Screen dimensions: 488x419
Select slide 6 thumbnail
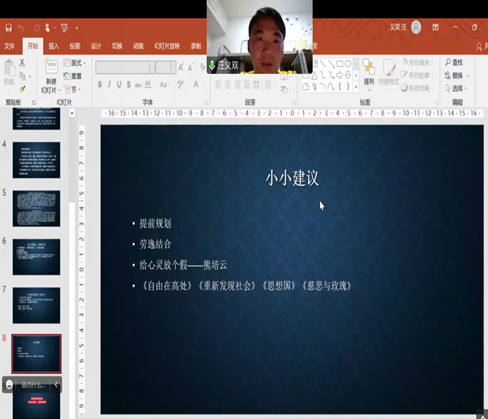(36, 257)
